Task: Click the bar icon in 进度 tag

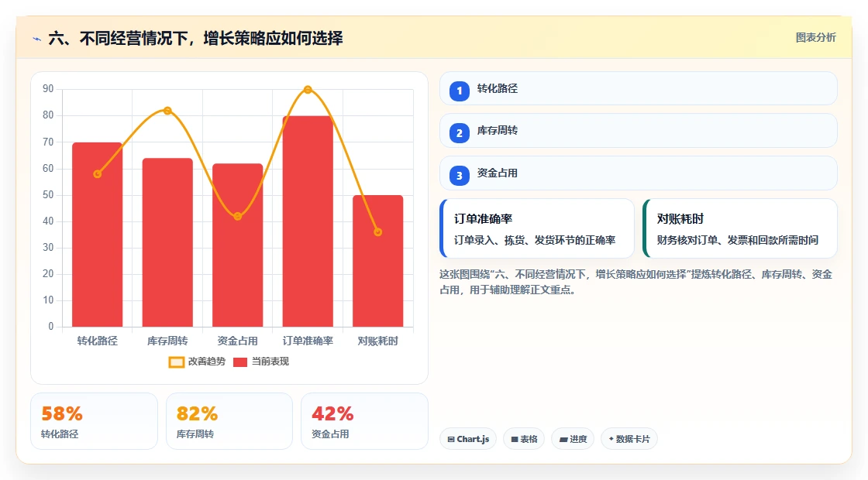Action: [563, 439]
